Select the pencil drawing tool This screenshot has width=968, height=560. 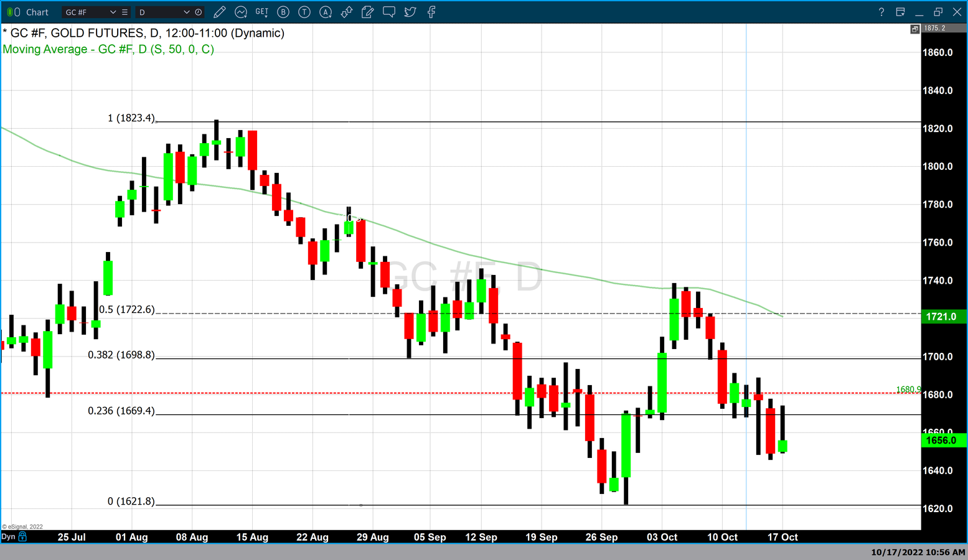click(219, 12)
